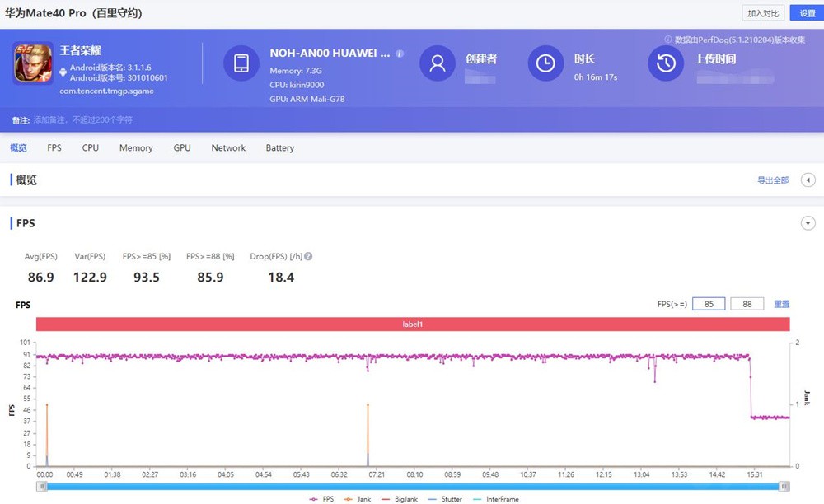Viewport: 824px width, 504px height.
Task: Click the upload time history icon
Action: pyautogui.click(x=666, y=63)
